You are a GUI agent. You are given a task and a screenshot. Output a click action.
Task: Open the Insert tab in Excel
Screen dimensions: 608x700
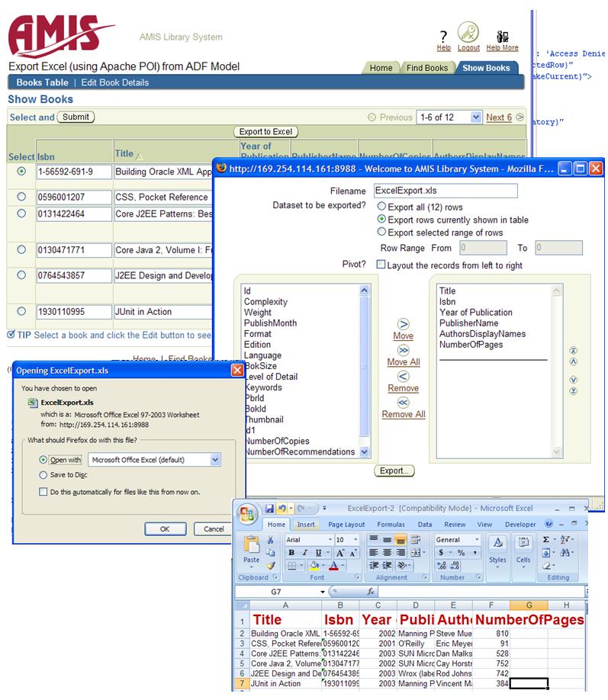coord(306,525)
